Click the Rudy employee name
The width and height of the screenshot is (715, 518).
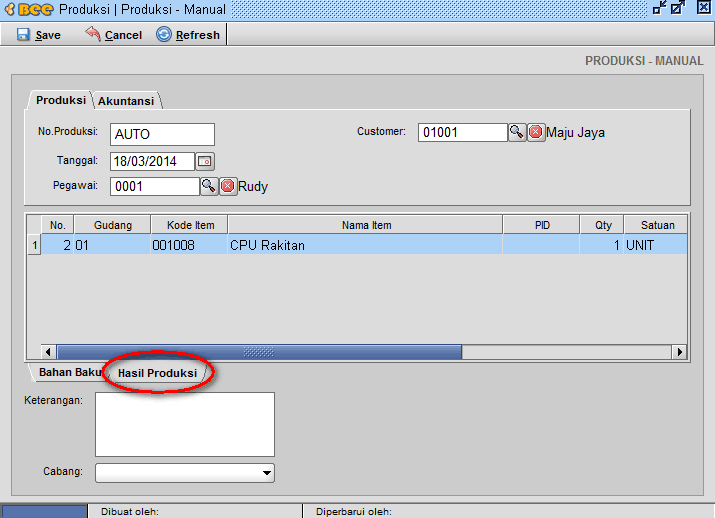click(253, 186)
